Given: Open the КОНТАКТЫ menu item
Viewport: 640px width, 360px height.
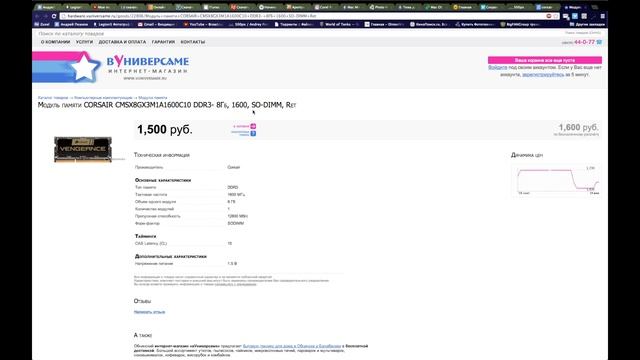Looking at the screenshot, I should point(193,42).
